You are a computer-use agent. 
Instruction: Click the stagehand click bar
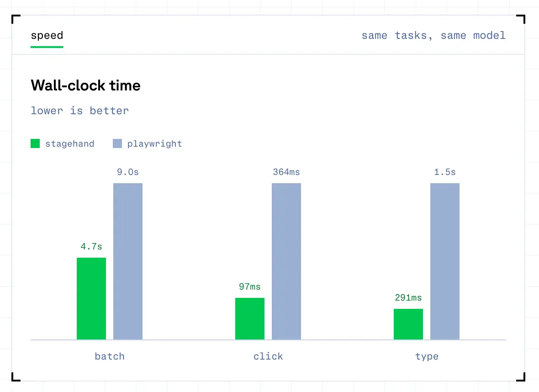pyautogui.click(x=250, y=319)
